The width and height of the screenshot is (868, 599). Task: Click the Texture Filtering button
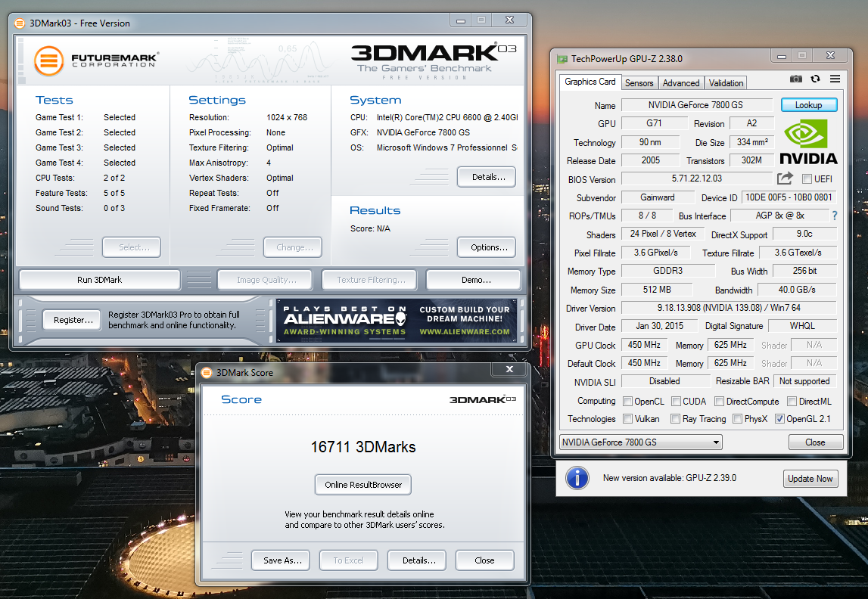point(370,280)
